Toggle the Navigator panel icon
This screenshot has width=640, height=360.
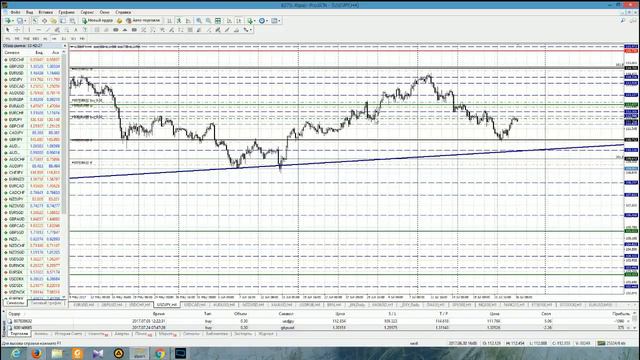[x=53, y=20]
